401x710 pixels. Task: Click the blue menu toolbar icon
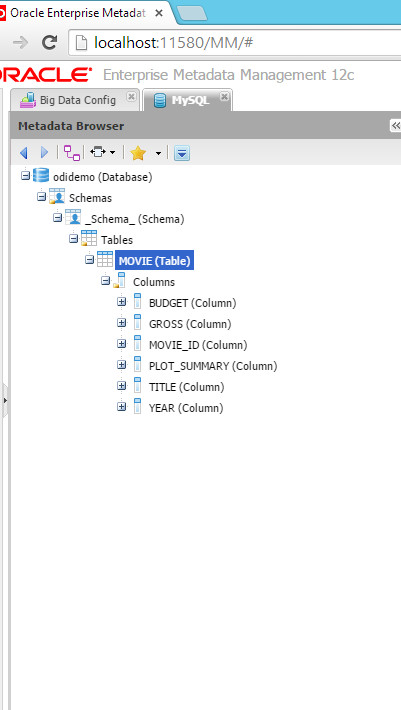(x=182, y=153)
